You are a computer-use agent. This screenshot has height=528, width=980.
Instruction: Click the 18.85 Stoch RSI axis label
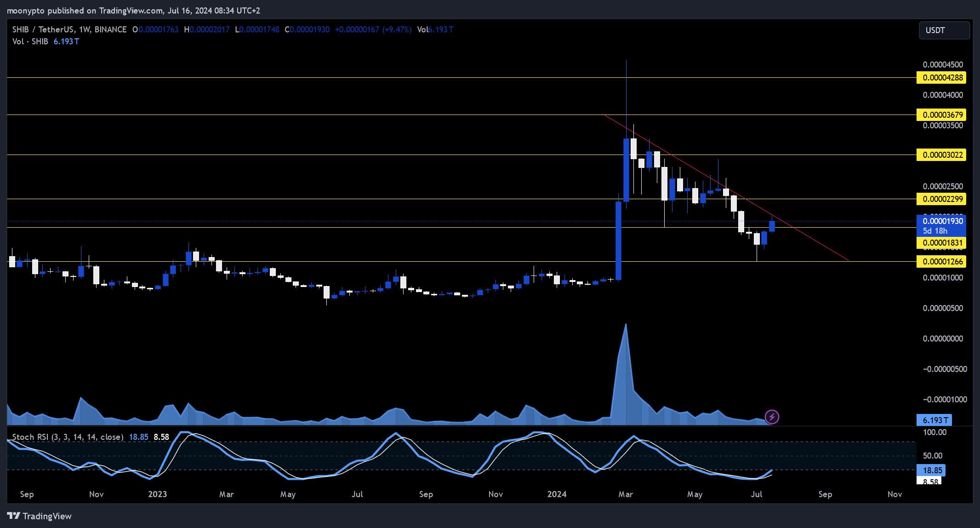tap(931, 471)
